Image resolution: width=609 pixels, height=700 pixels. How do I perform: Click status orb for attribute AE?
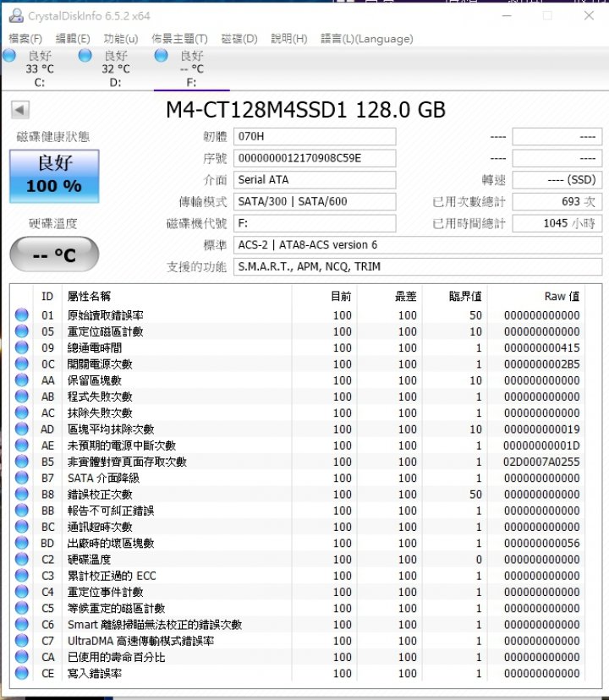click(x=21, y=445)
